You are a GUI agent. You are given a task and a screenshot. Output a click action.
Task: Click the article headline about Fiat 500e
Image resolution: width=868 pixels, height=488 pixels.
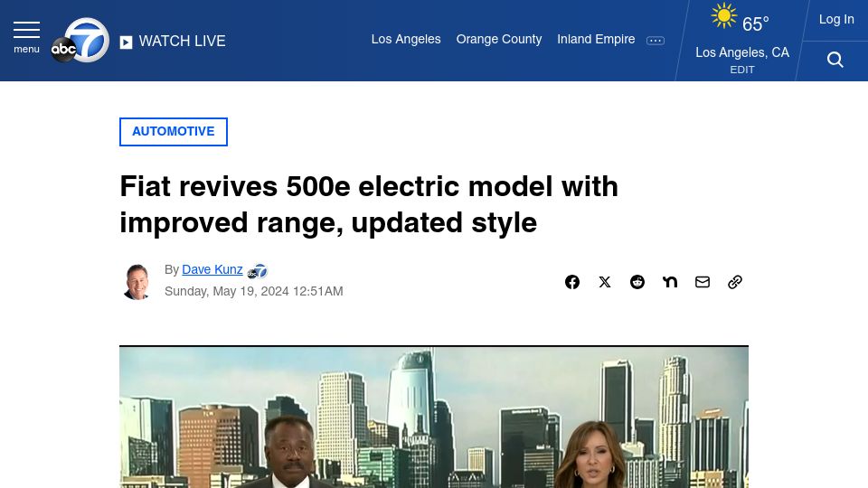tap(369, 204)
